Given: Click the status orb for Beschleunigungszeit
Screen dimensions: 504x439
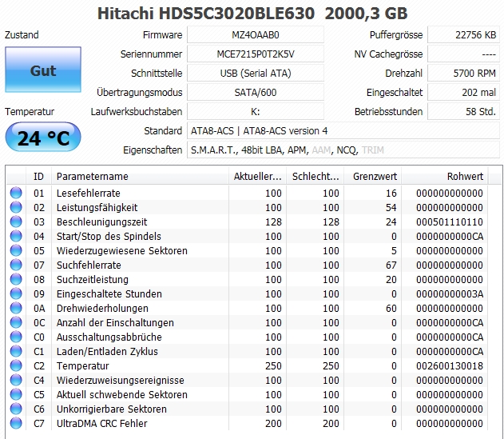Looking at the screenshot, I should [16, 221].
